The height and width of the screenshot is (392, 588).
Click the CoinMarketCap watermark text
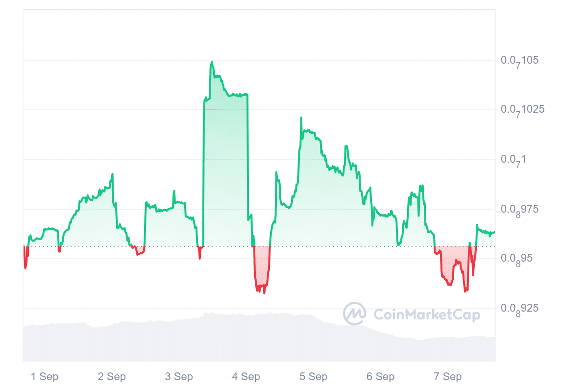point(426,315)
